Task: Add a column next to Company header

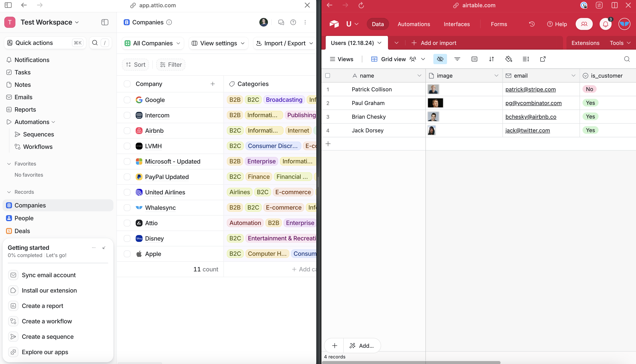Action: click(212, 84)
